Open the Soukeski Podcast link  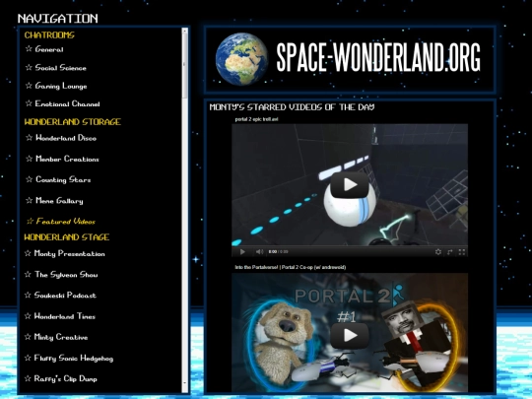pyautogui.click(x=65, y=296)
